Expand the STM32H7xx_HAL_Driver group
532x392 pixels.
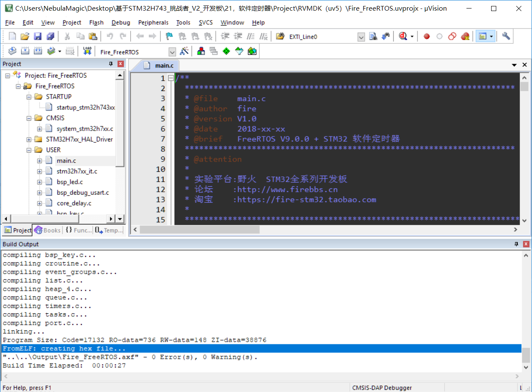[x=28, y=139]
